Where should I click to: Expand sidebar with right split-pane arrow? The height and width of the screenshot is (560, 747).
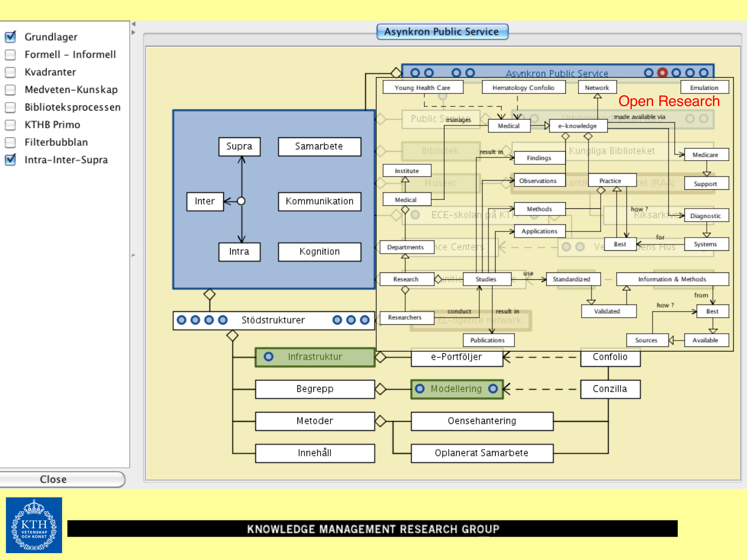(x=134, y=32)
